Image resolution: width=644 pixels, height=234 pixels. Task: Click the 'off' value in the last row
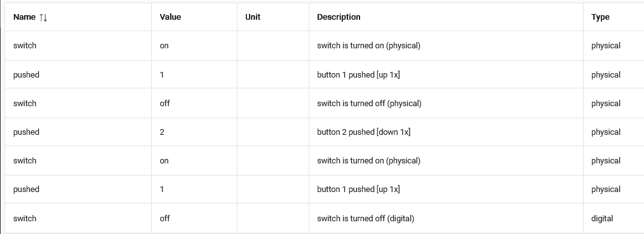tap(164, 218)
